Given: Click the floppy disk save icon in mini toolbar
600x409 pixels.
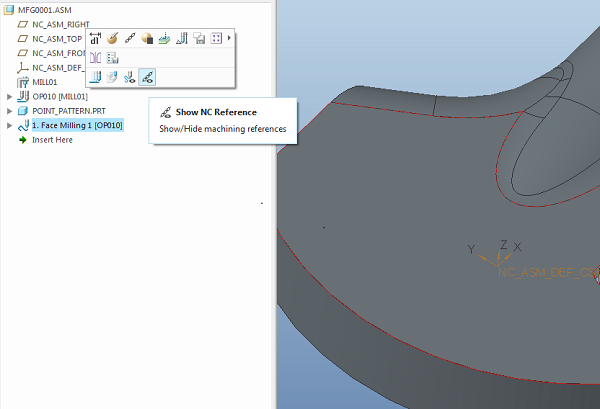Looking at the screenshot, I should tap(199, 38).
